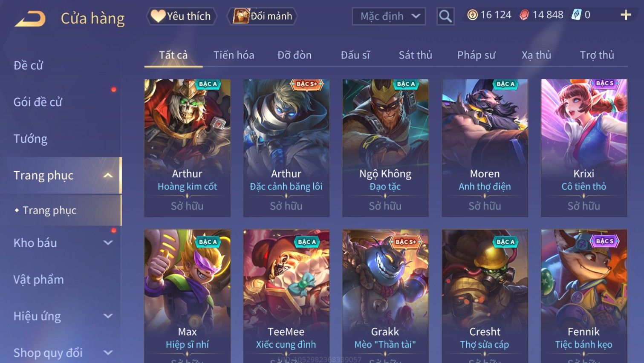The width and height of the screenshot is (644, 363).
Task: Select the Tiến hóa tab
Action: (234, 55)
